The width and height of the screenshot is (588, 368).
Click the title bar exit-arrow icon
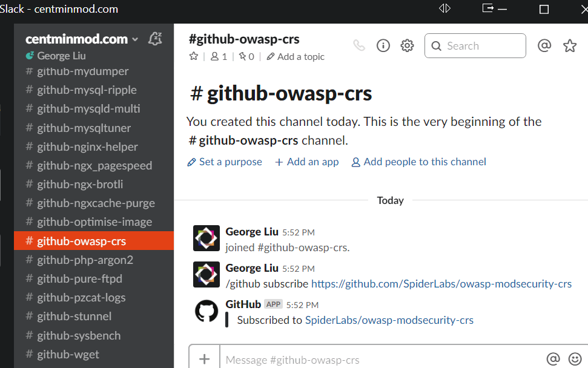488,8
